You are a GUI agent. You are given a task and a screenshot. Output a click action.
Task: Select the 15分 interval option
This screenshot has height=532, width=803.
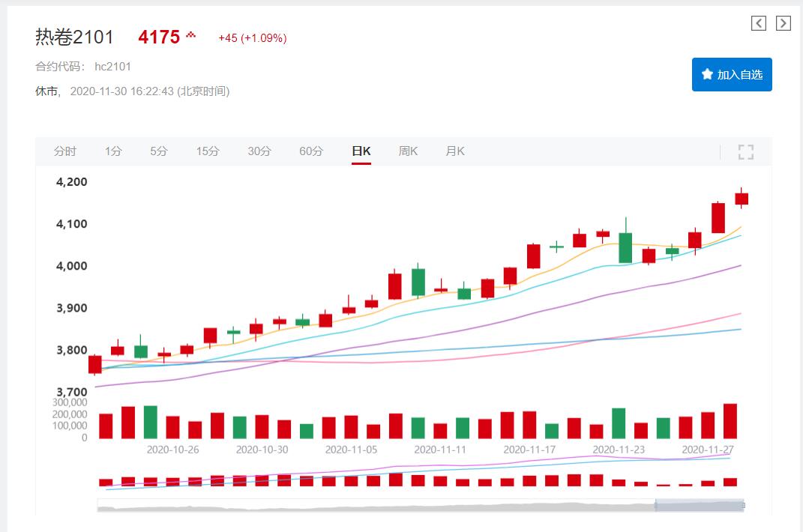coord(207,151)
